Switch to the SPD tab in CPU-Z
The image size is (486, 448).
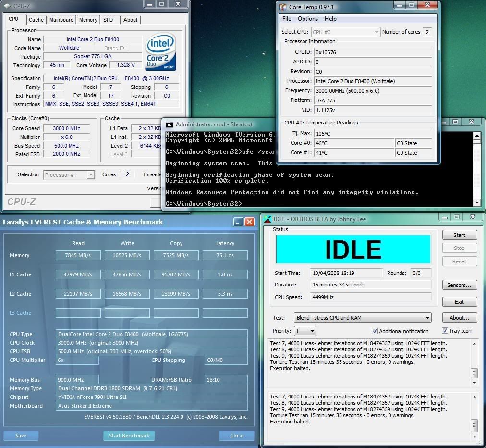(x=108, y=20)
